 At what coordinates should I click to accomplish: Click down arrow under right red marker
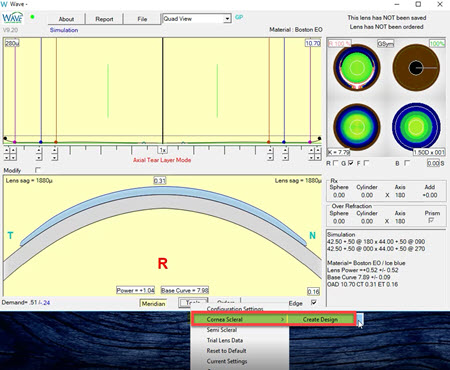pyautogui.click(x=270, y=157)
